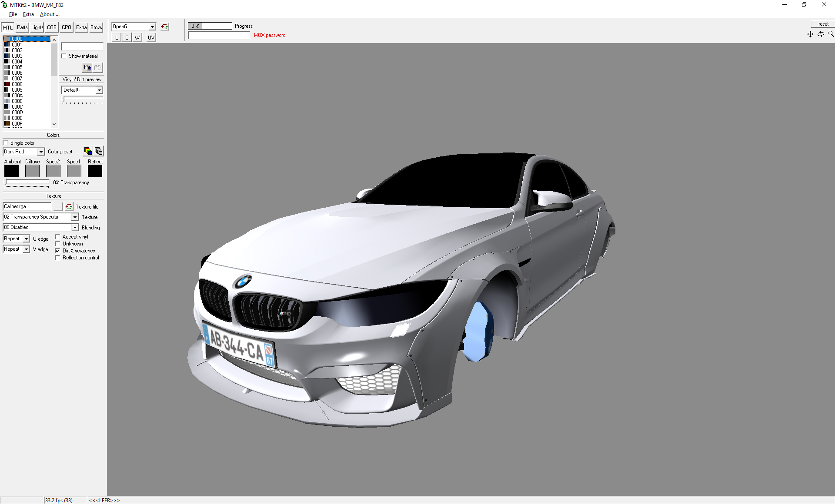Image resolution: width=835 pixels, height=504 pixels.
Task: Select material 0003 in the list
Action: click(27, 56)
